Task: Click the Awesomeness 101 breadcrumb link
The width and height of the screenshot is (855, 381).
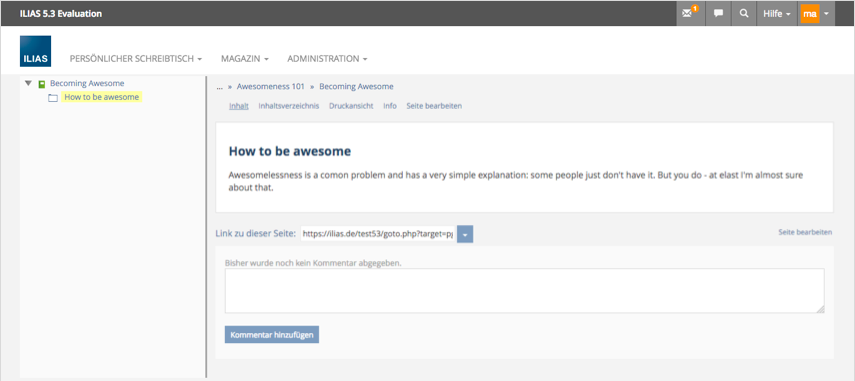Action: pos(270,86)
